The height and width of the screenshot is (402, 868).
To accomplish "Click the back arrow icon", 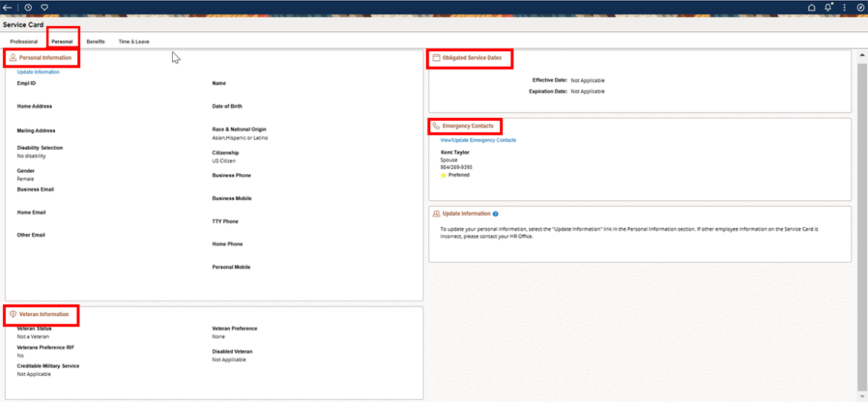I will 7,7.
